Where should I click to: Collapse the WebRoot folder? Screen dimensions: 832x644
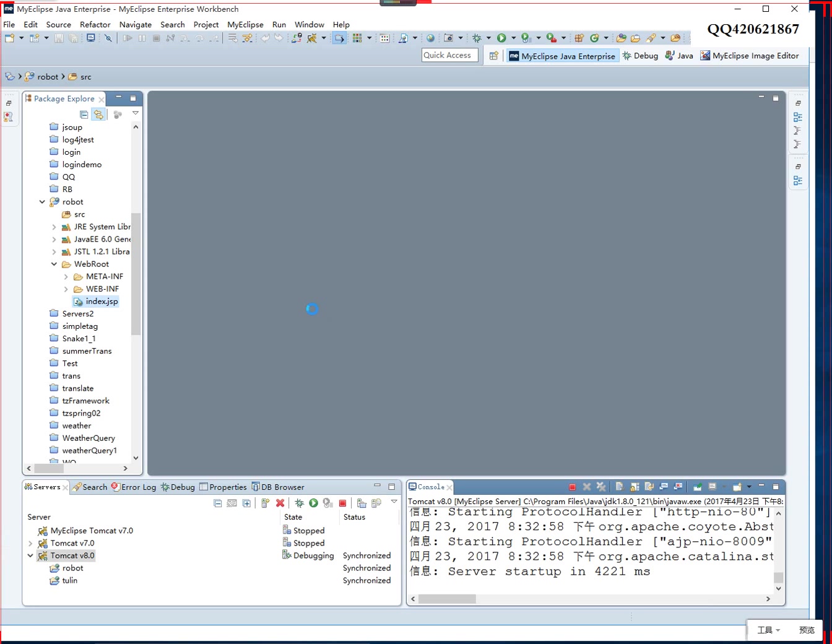pyautogui.click(x=54, y=264)
